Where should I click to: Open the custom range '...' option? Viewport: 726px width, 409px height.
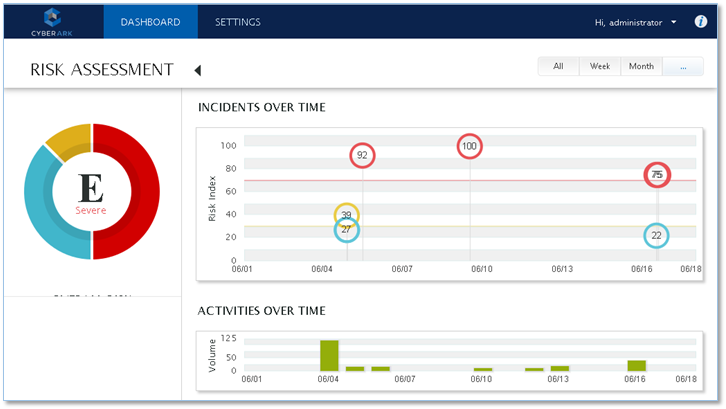point(682,67)
